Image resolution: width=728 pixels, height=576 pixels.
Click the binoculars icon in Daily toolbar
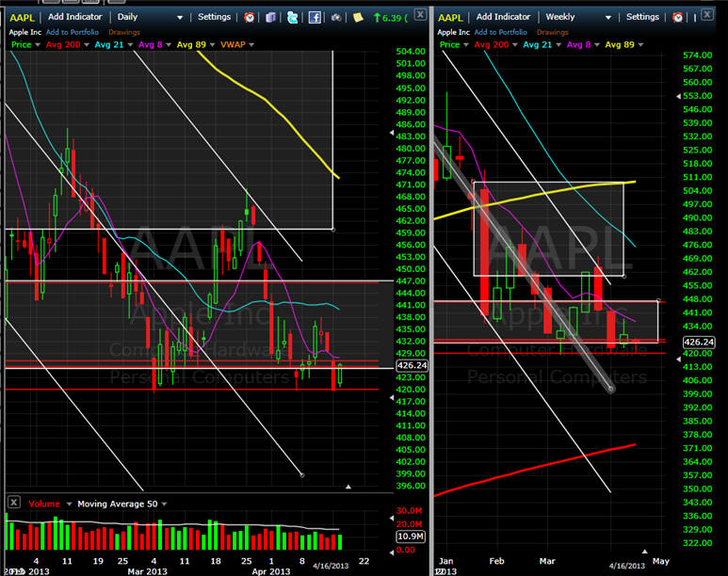(336, 18)
